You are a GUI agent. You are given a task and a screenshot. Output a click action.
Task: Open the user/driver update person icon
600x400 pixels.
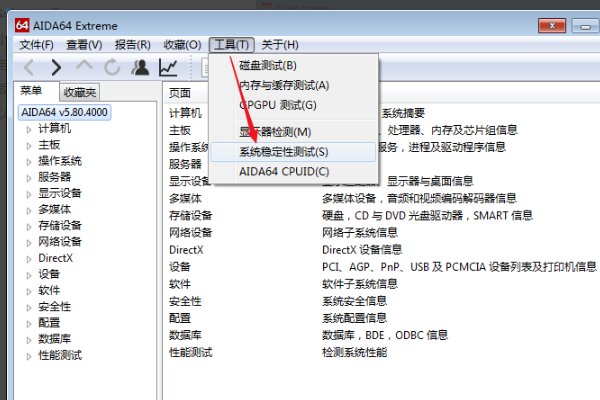[x=140, y=67]
